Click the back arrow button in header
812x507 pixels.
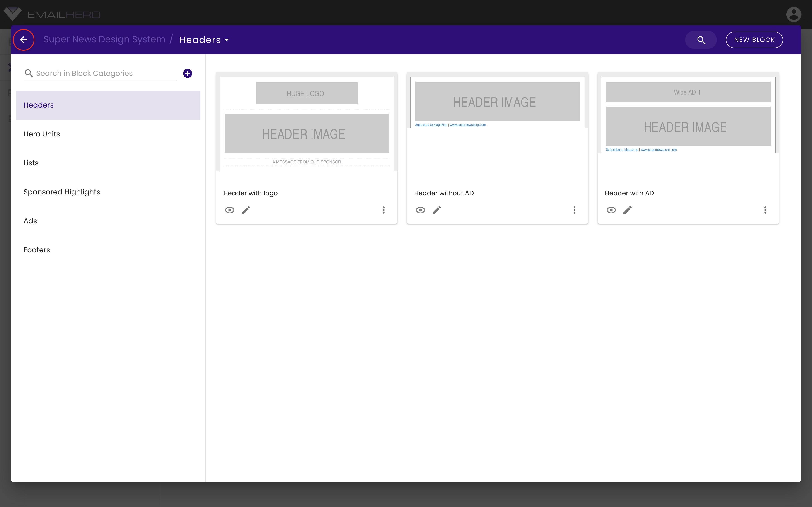tap(23, 40)
